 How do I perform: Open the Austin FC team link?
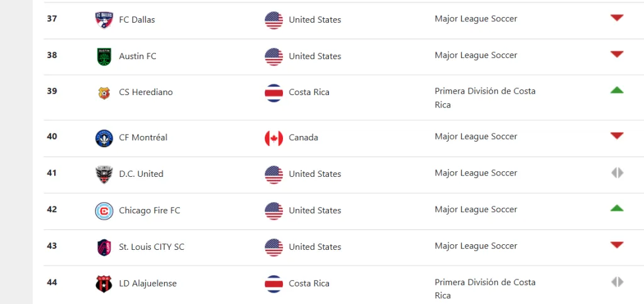click(x=138, y=57)
